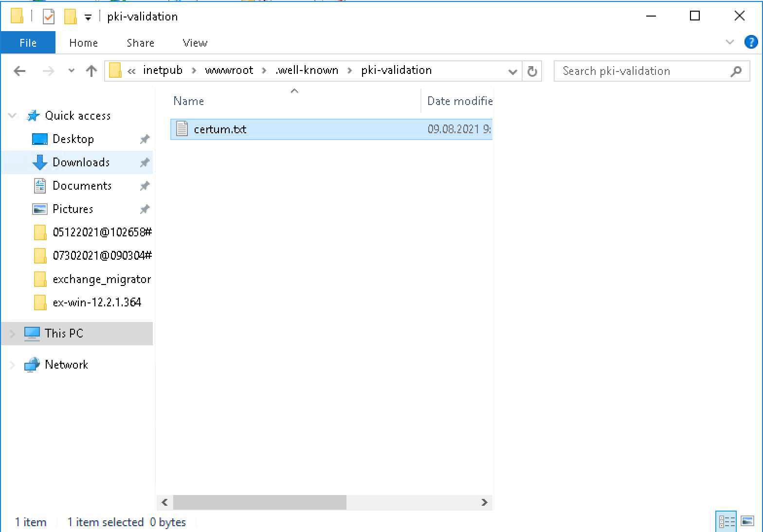763x532 pixels.
Task: Switch to the View ribbon tab
Action: [x=195, y=43]
